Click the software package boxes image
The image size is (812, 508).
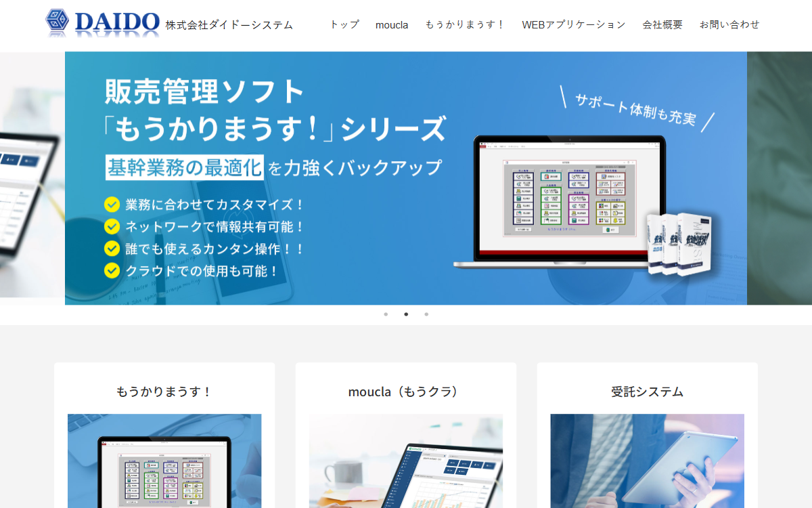(x=679, y=244)
